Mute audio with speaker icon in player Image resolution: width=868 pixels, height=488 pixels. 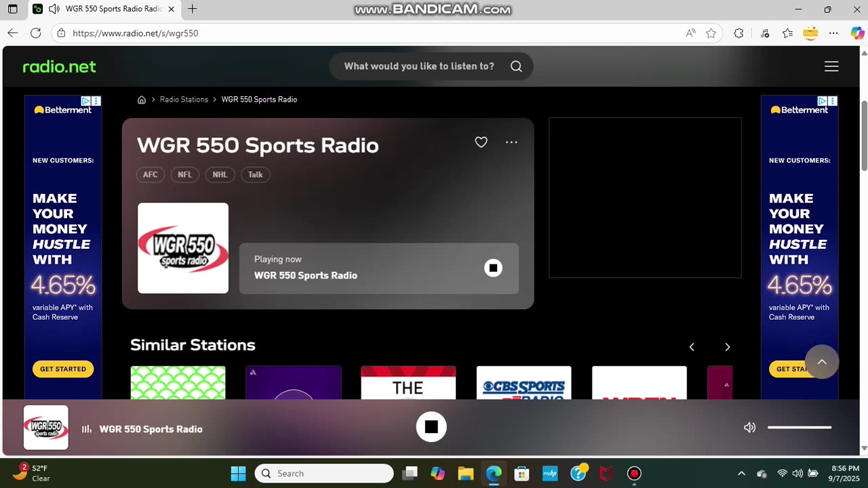749,428
